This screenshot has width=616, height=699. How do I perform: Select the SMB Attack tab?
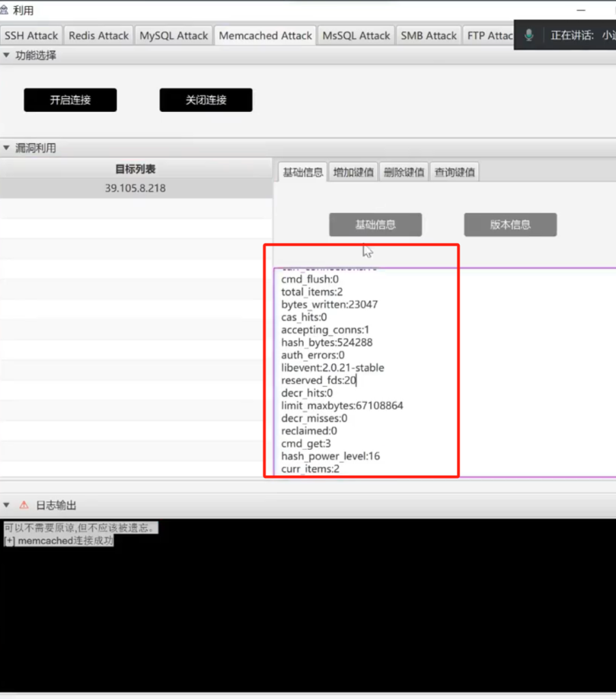(x=429, y=35)
